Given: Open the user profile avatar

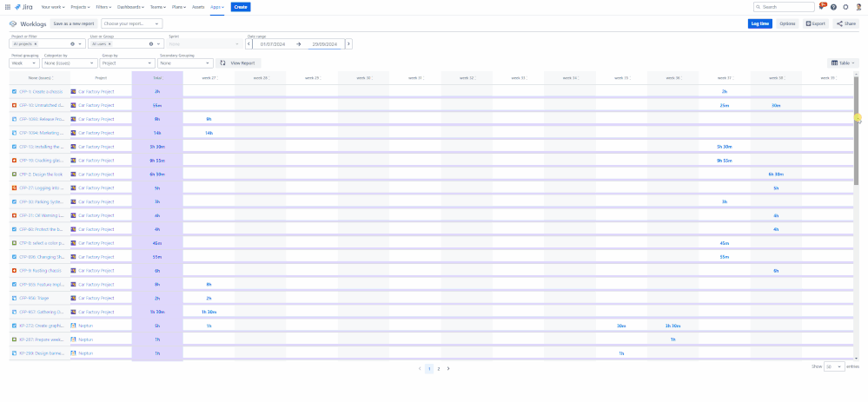Looking at the screenshot, I should (858, 7).
